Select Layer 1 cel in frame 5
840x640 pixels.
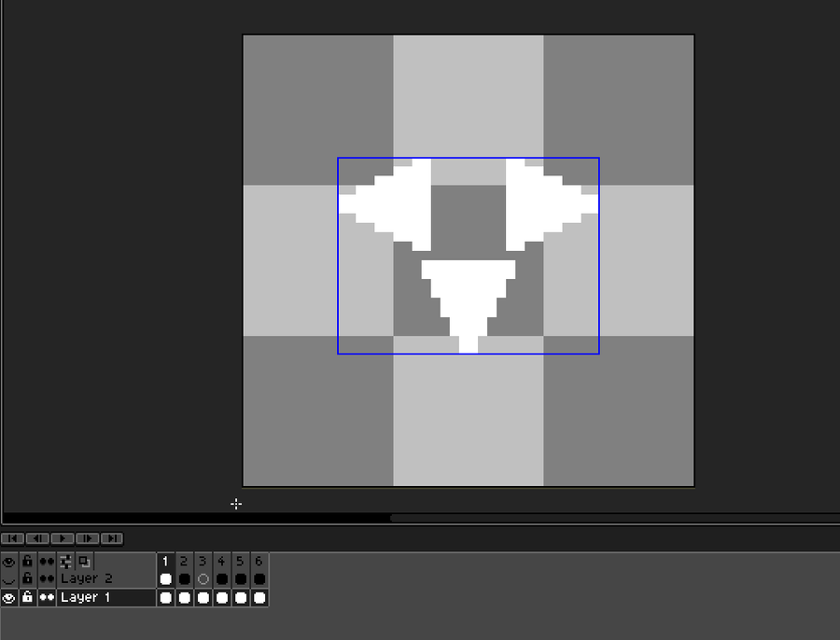[x=241, y=598]
